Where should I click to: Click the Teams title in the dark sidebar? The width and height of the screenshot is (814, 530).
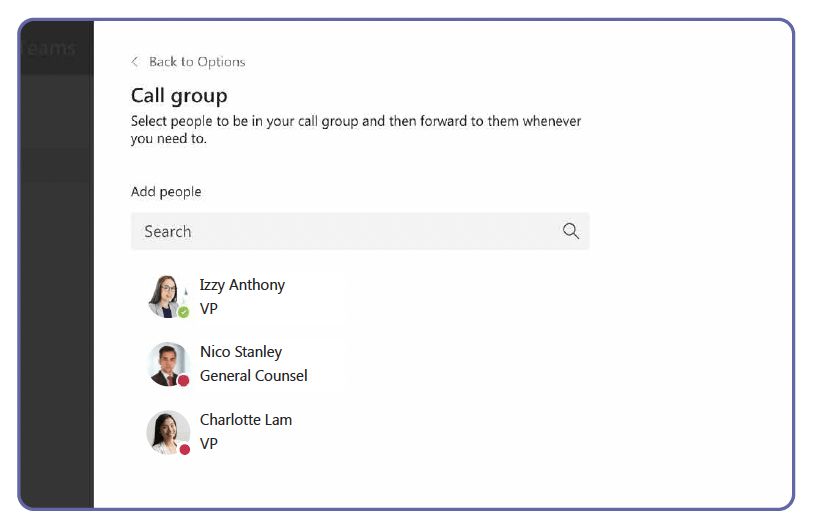tap(52, 48)
